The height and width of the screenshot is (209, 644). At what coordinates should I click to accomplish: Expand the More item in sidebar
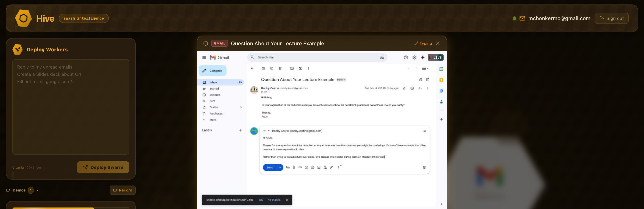coord(212,120)
